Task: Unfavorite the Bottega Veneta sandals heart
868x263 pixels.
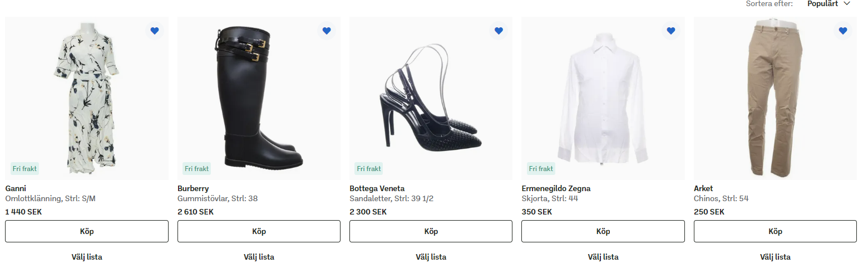Action: [499, 31]
